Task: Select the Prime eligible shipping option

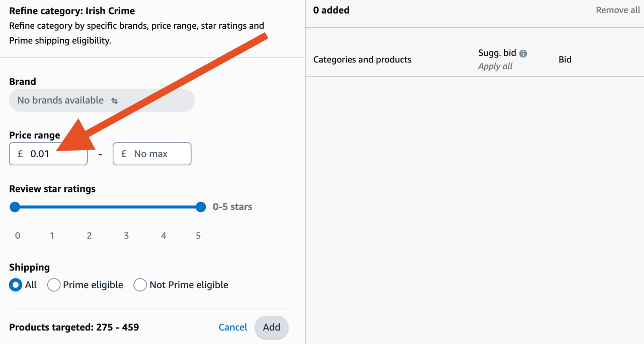Action: (54, 285)
